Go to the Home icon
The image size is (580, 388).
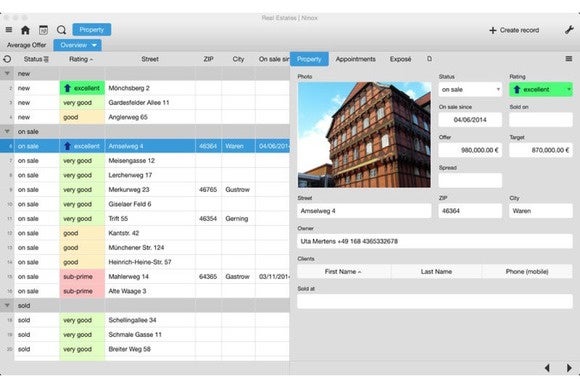(x=25, y=30)
